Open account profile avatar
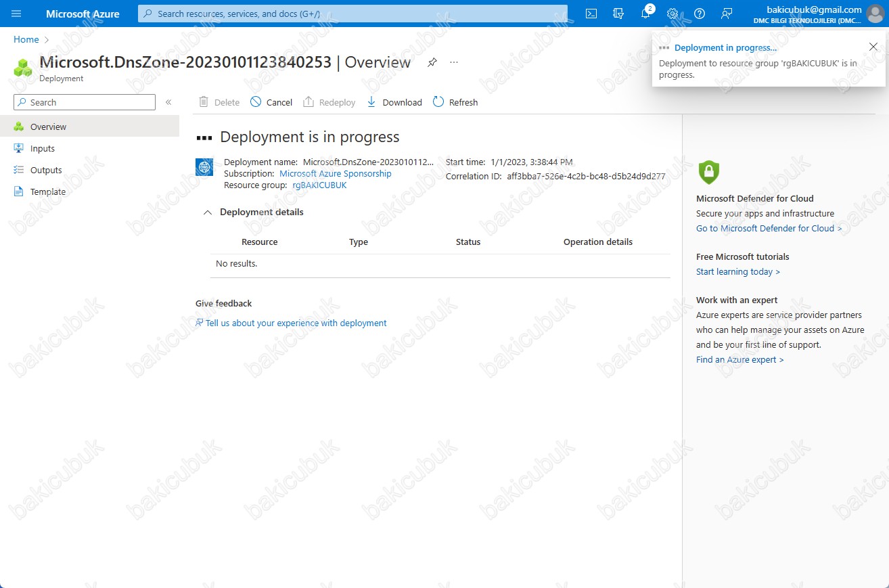The height and width of the screenshot is (588, 889). click(x=875, y=14)
